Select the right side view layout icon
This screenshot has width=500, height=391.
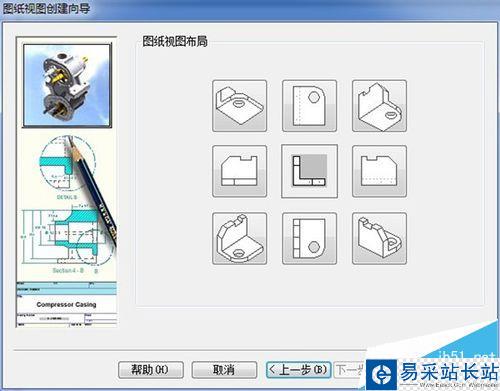[379, 171]
